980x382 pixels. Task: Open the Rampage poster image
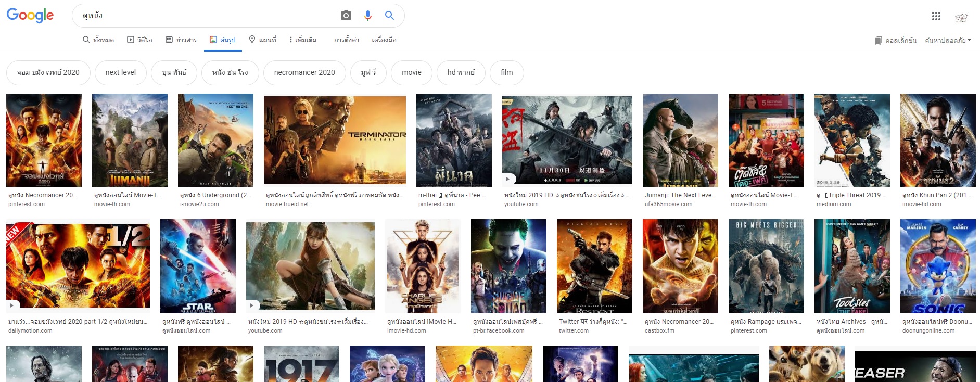coord(766,266)
